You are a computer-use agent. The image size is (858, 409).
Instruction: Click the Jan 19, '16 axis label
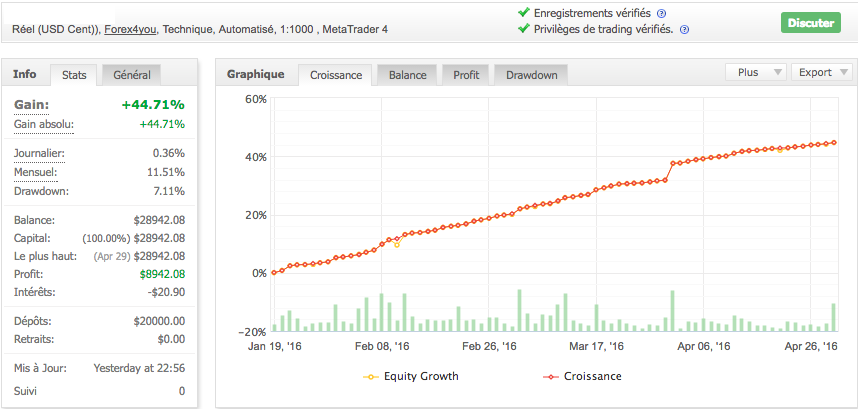[x=275, y=347]
